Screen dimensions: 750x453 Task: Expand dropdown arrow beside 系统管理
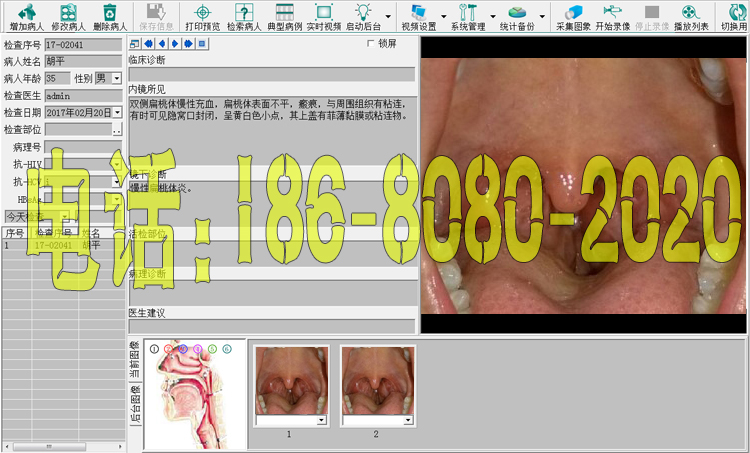493,17
